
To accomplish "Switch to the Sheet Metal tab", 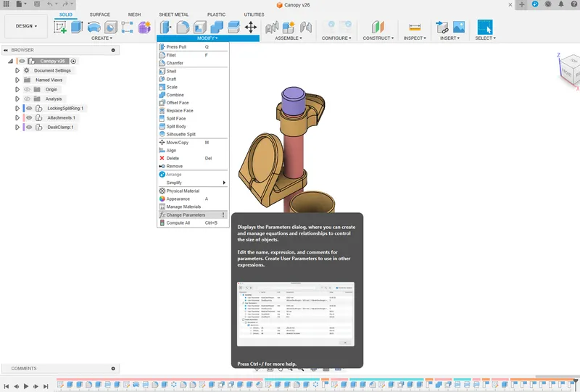I will (x=173, y=14).
